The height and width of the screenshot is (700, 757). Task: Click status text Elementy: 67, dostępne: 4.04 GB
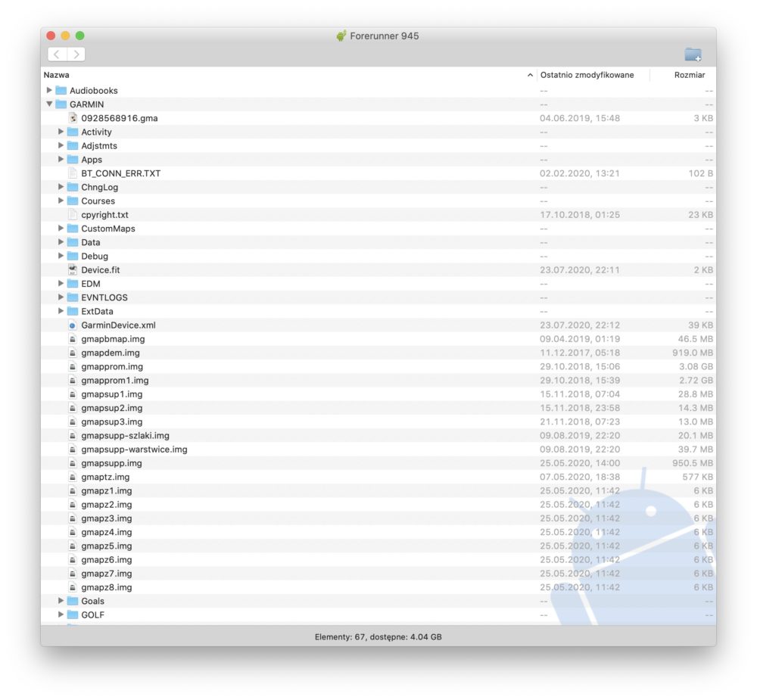tap(378, 636)
